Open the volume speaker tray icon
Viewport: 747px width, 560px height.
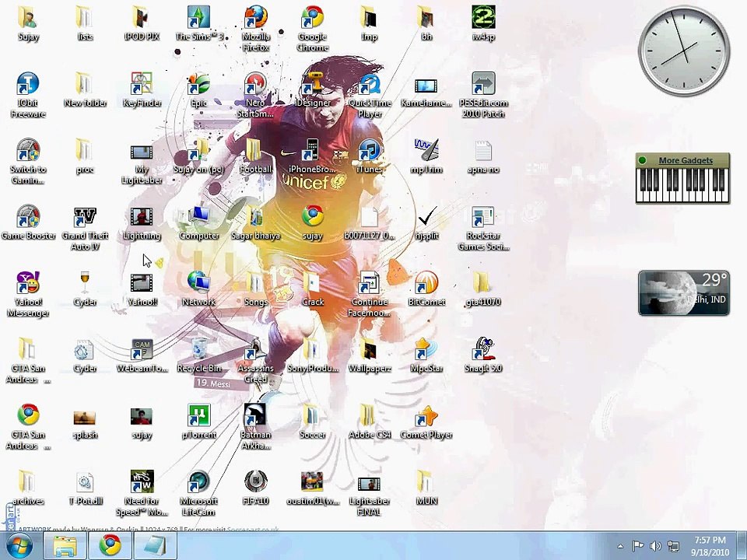pos(655,546)
